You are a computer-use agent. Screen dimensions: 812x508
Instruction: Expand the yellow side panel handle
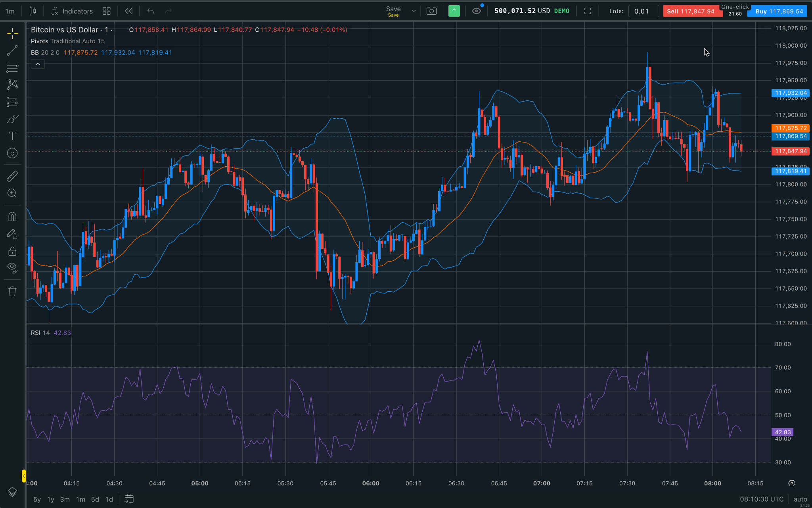(x=24, y=475)
